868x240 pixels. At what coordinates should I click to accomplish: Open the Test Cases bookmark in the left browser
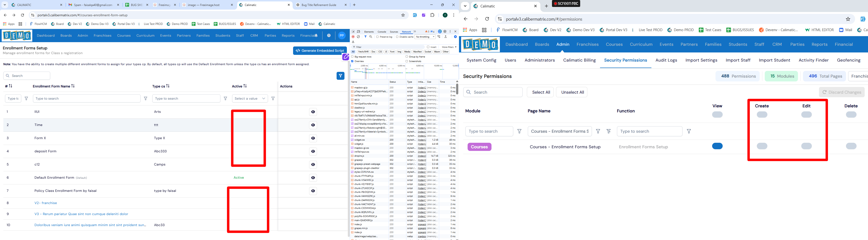[x=201, y=24]
